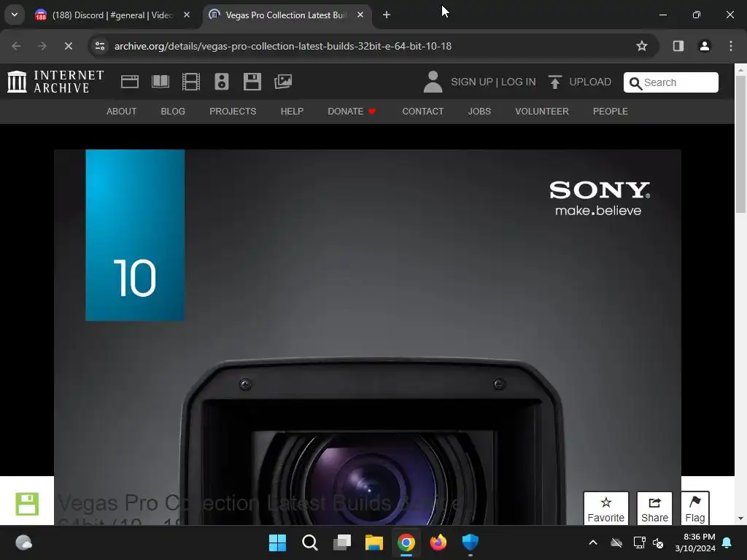Open a new browser tab
The image size is (747, 560).
(387, 15)
